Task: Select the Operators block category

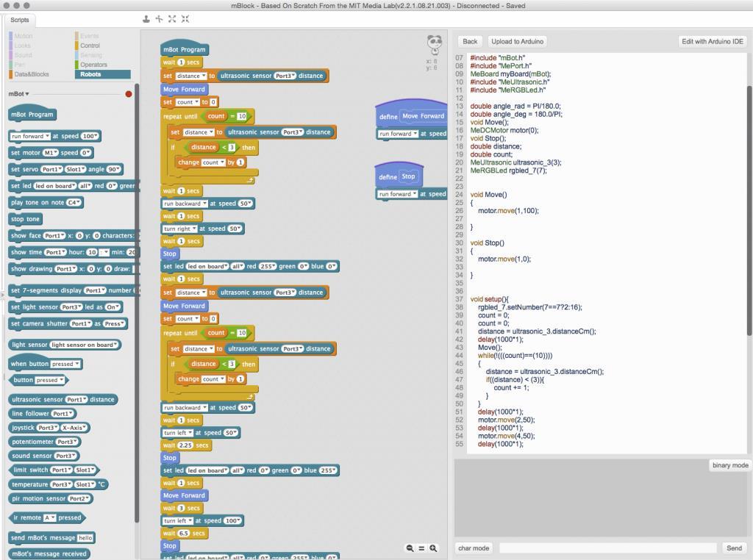Action: coord(93,65)
